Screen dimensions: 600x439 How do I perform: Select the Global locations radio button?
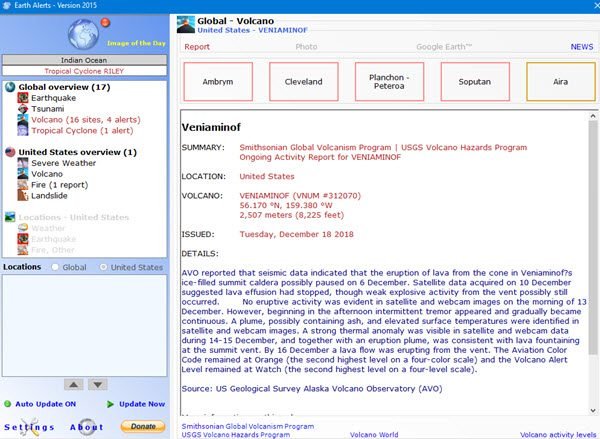[x=55, y=267]
